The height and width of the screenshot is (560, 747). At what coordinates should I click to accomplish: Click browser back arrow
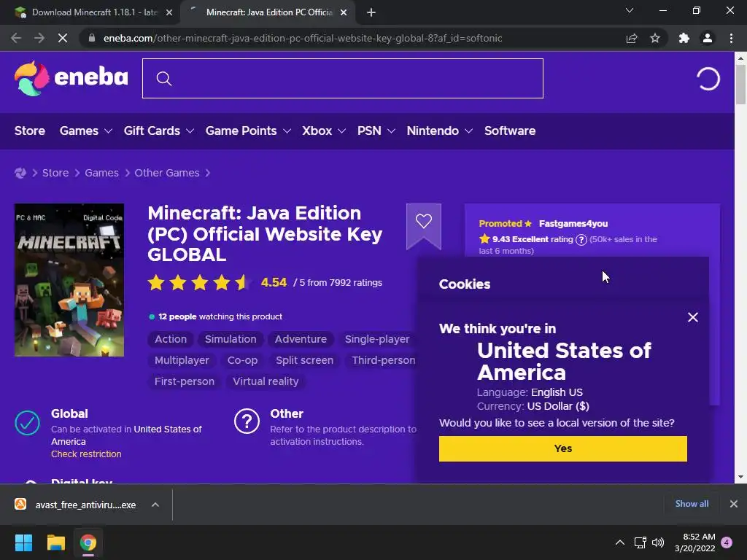[16, 38]
